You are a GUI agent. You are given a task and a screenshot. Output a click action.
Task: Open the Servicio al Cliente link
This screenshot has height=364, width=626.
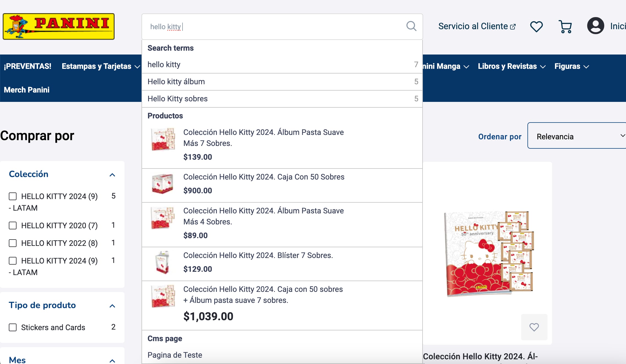point(477,26)
